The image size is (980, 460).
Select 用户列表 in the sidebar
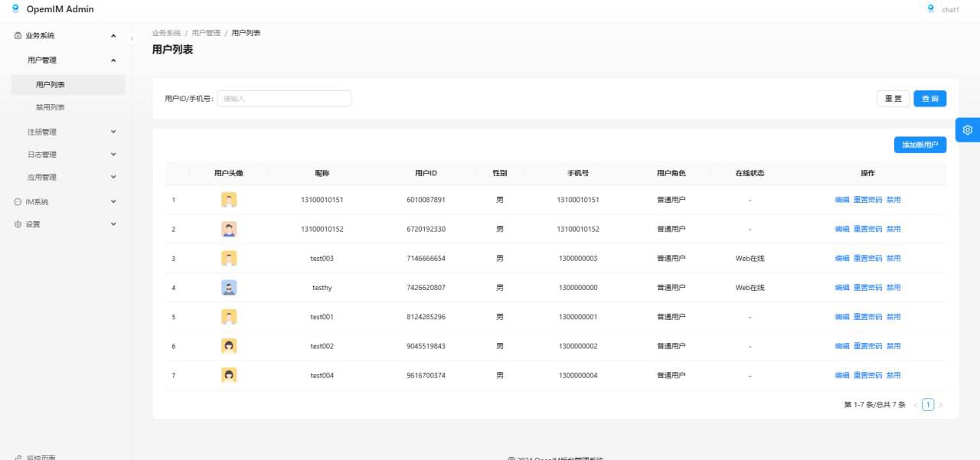[x=51, y=85]
